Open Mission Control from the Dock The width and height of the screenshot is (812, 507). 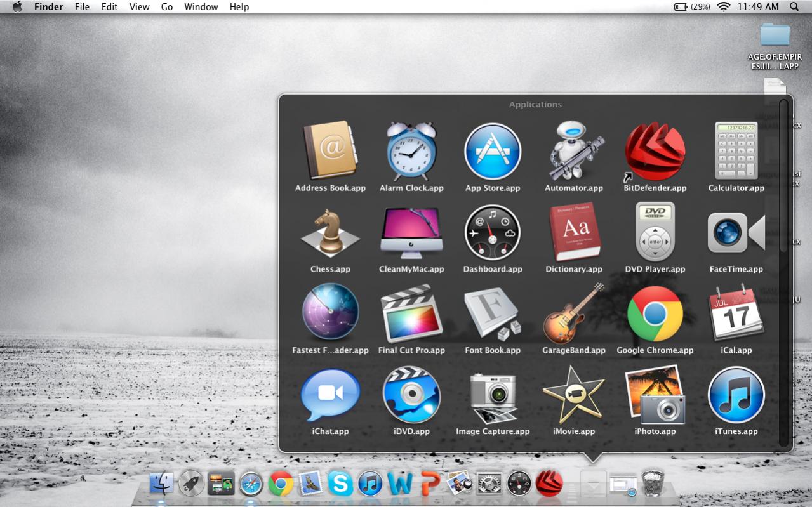point(221,484)
